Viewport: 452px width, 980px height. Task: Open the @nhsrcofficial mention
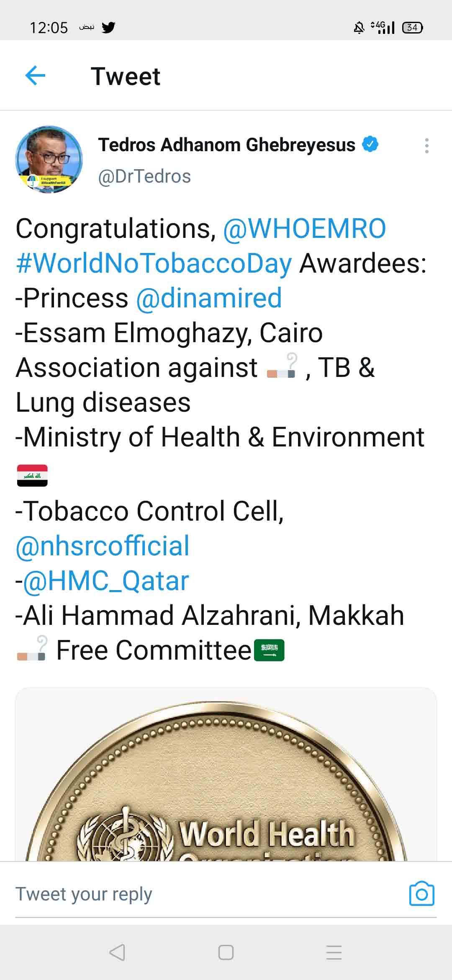coord(103,546)
